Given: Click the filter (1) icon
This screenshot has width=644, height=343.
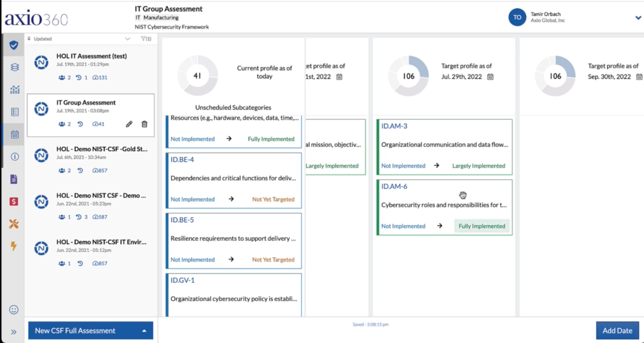Looking at the screenshot, I should tap(146, 39).
